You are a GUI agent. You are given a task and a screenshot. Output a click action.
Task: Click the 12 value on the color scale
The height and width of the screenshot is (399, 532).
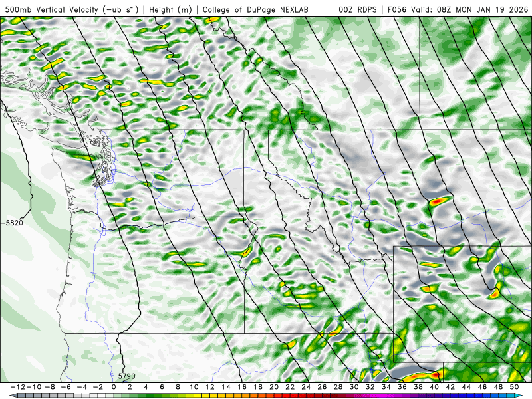(x=210, y=387)
